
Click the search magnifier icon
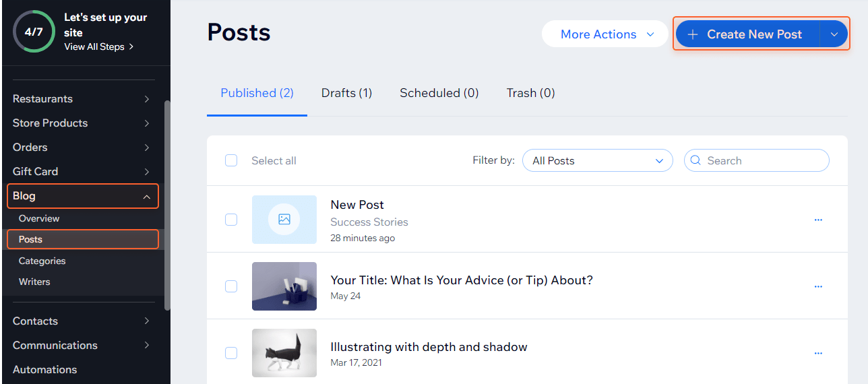[x=696, y=160]
